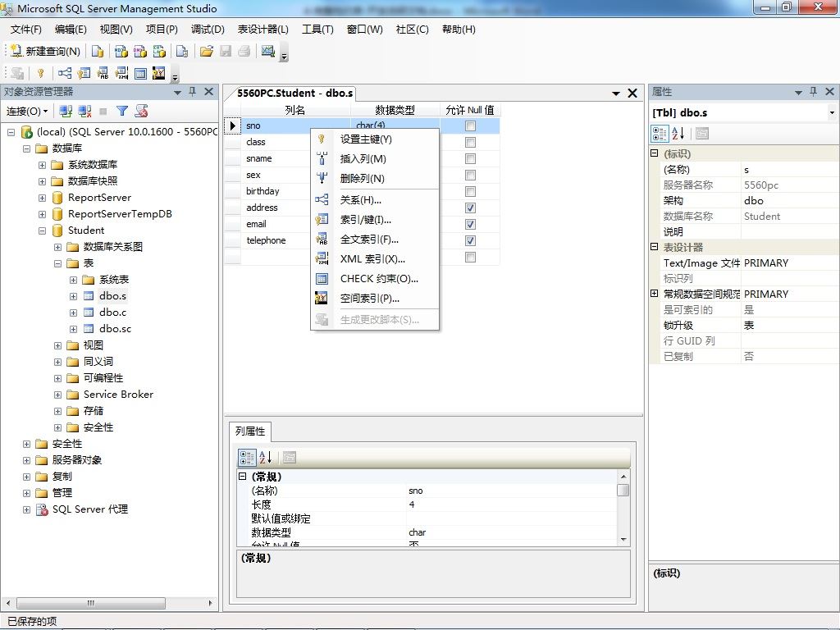
Task: Click the Set Primary Key toolbar icon
Action: pos(41,73)
